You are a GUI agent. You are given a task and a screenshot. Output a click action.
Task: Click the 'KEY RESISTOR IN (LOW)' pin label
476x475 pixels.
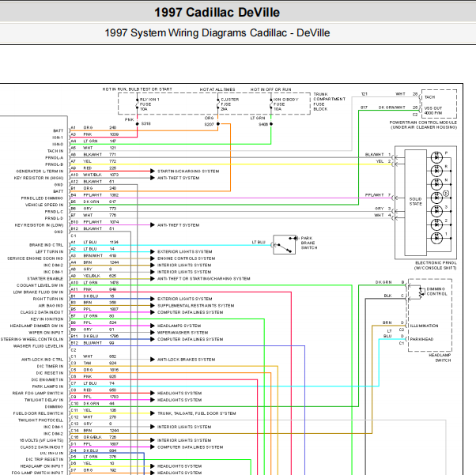[39, 225]
